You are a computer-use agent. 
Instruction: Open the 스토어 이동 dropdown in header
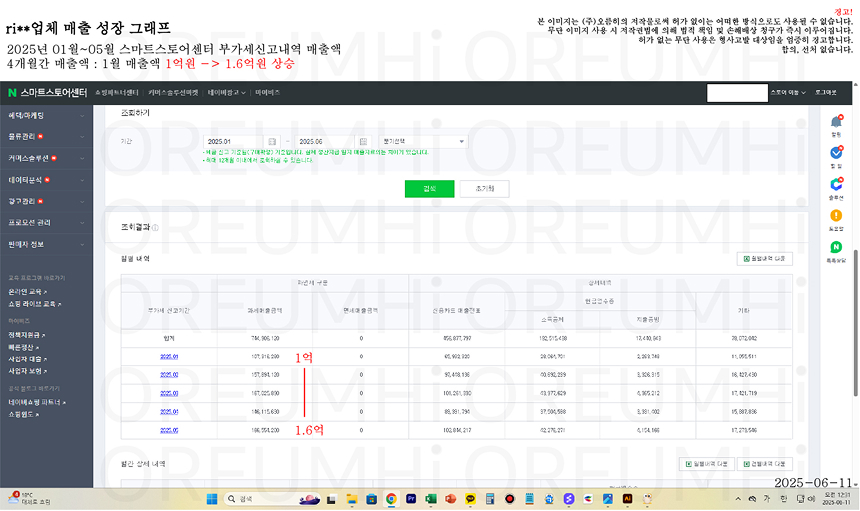point(788,93)
